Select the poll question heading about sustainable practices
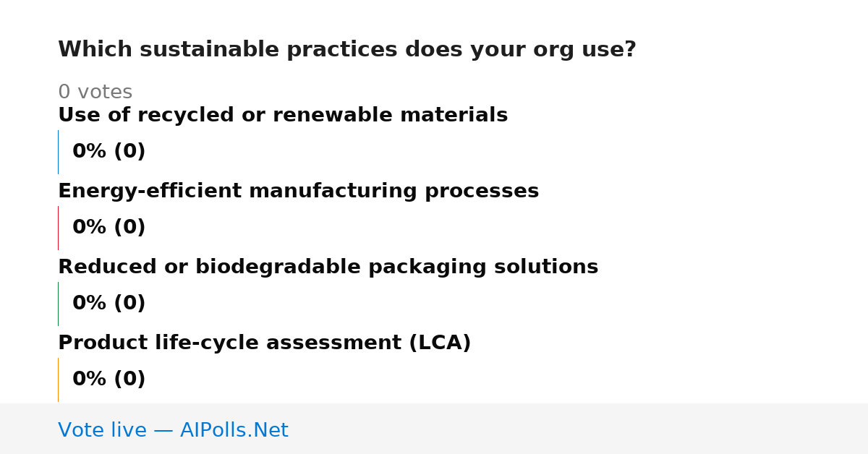Viewport: 868px width, 454px height. pos(347,50)
